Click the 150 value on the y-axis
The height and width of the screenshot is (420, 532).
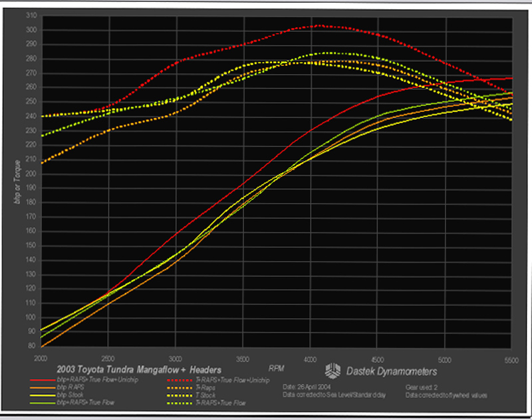click(x=31, y=246)
